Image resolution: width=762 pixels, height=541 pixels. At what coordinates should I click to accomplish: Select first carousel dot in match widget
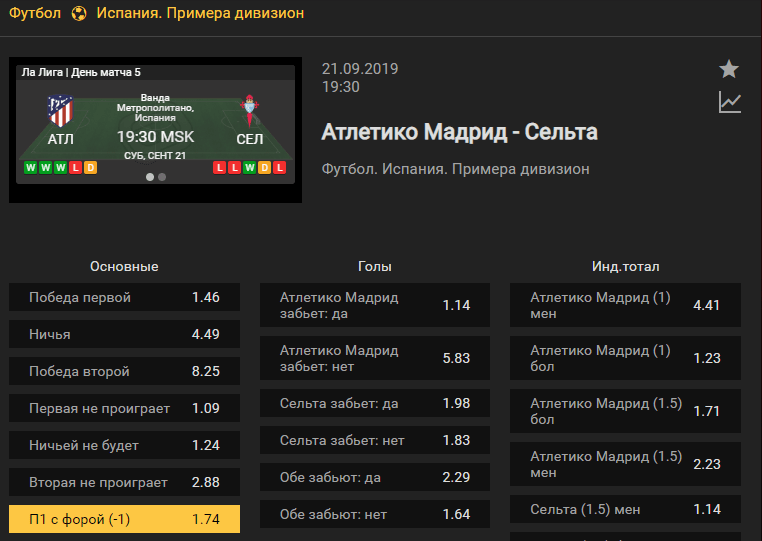pyautogui.click(x=150, y=177)
